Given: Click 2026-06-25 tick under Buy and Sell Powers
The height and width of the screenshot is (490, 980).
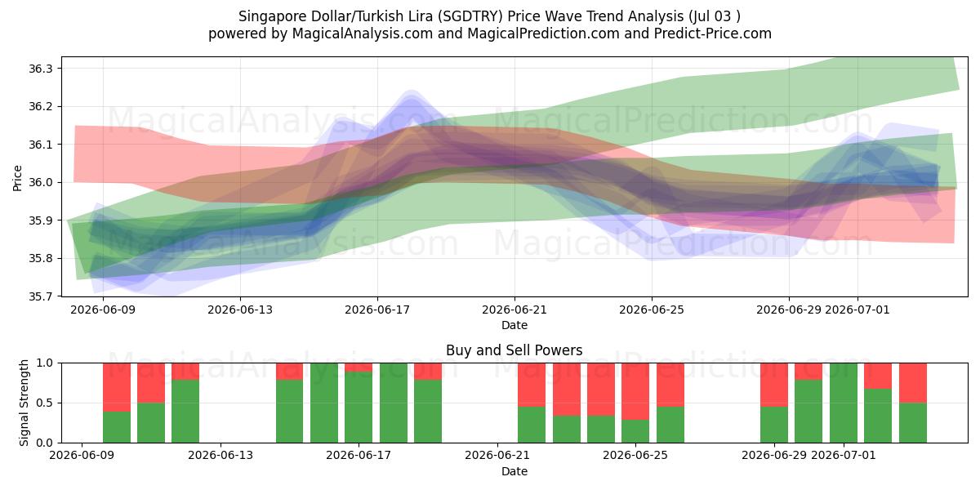Looking at the screenshot, I should pos(635,457).
